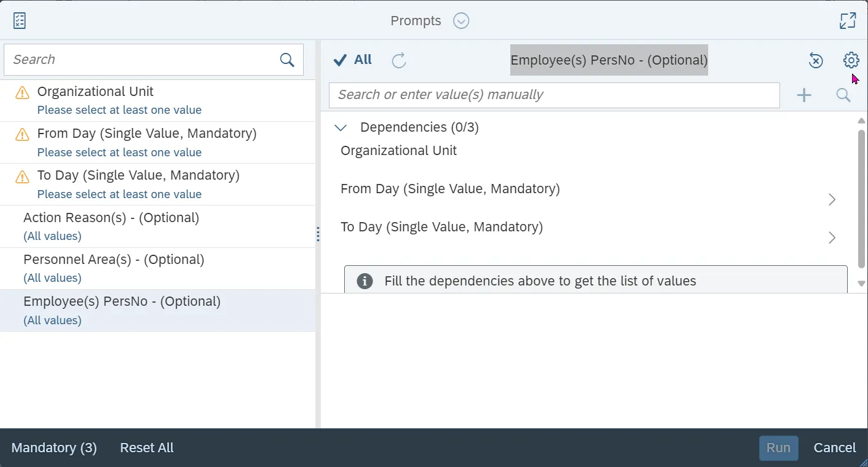Click the refresh values icon
Viewport: 868px width, 467px height.
399,60
